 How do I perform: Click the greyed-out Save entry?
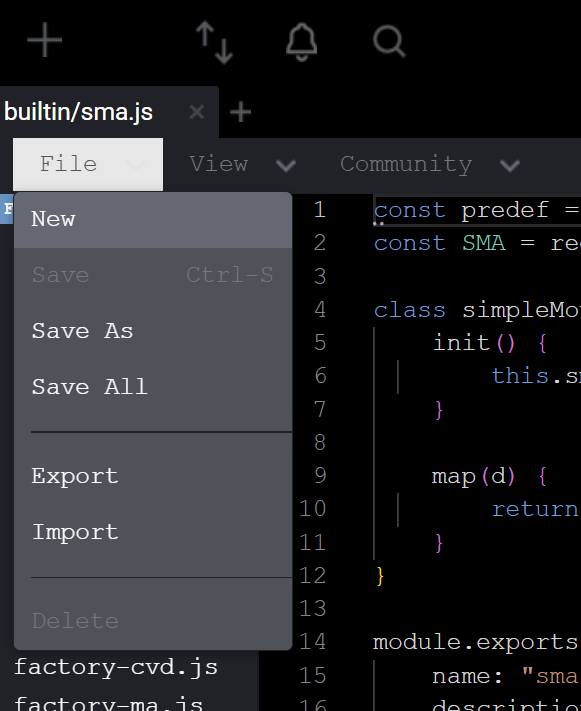pos(153,275)
